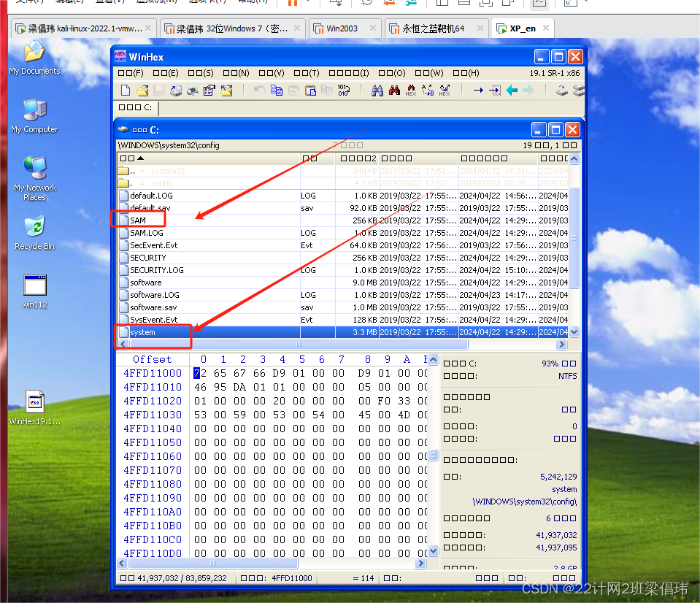Click the second yellow folder toolbar icon
The image size is (700, 603).
coord(226,91)
